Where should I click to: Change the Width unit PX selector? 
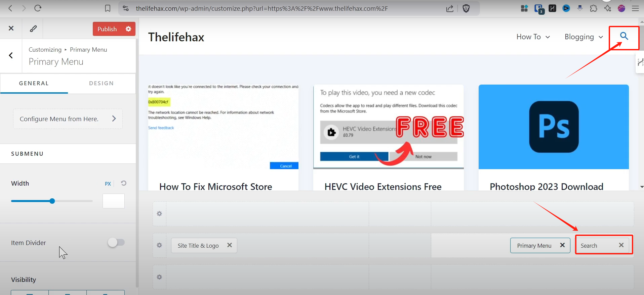click(108, 184)
